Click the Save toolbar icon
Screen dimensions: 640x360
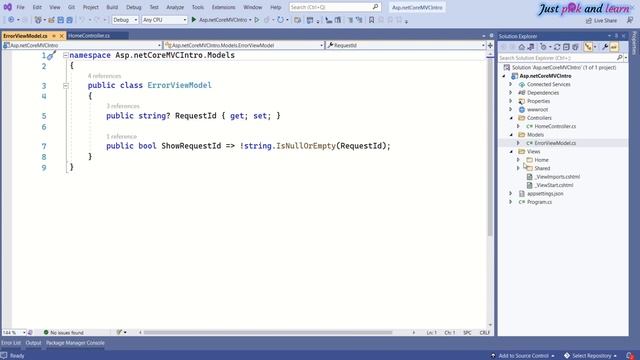click(x=60, y=20)
